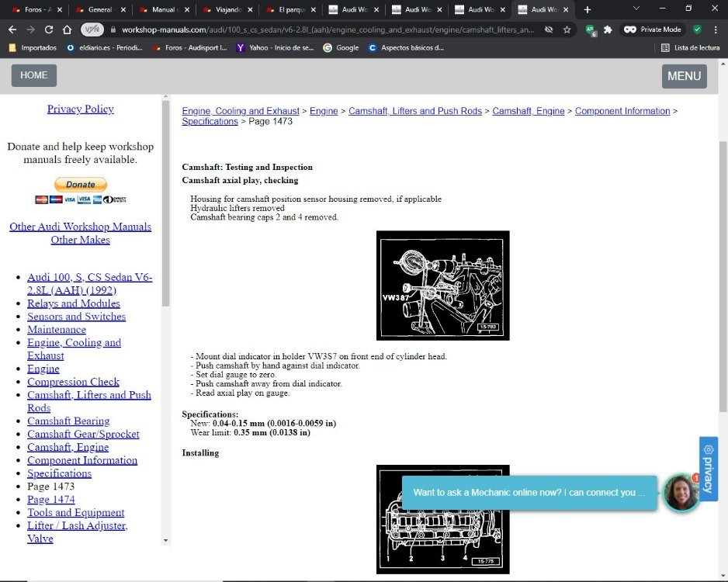Screen dimensions: 728x582
Task: Open Foros - Audisport bookmark
Action: [x=190, y=47]
